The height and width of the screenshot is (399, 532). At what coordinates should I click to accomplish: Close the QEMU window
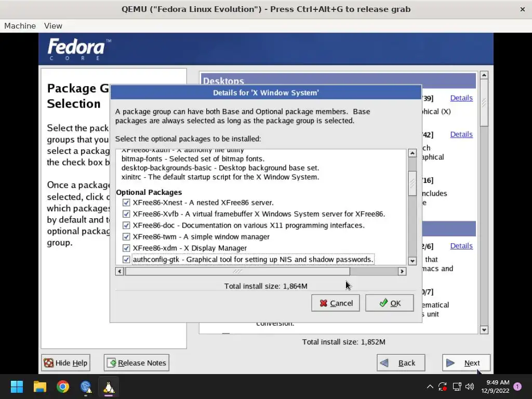click(x=523, y=9)
